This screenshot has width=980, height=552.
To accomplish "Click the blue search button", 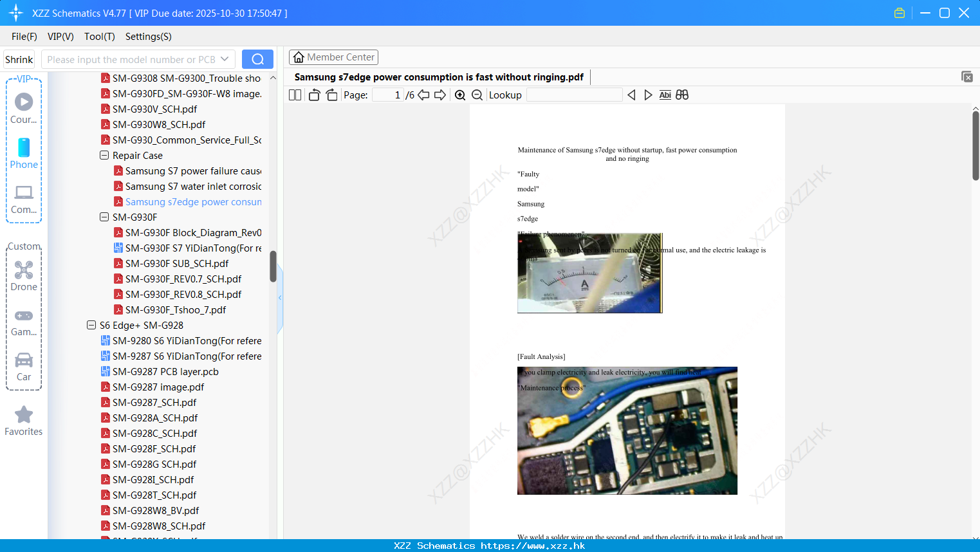I will click(257, 59).
